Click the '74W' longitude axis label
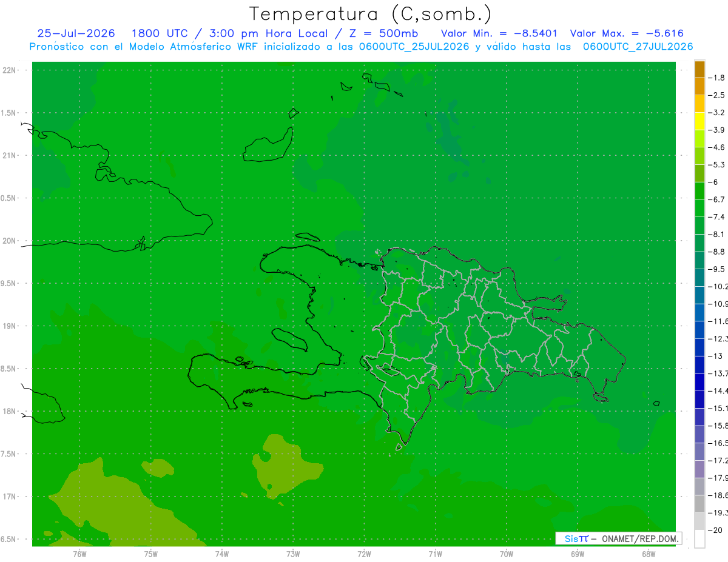This screenshot has width=728, height=562. click(222, 554)
